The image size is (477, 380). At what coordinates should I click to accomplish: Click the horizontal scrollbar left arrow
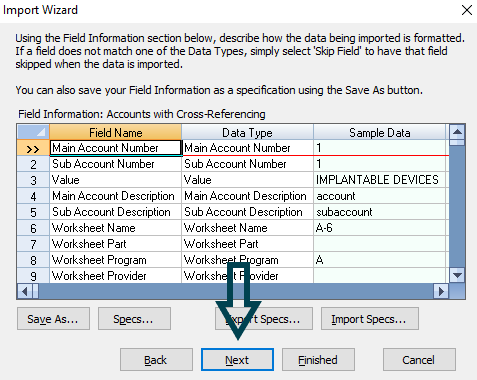click(24, 291)
